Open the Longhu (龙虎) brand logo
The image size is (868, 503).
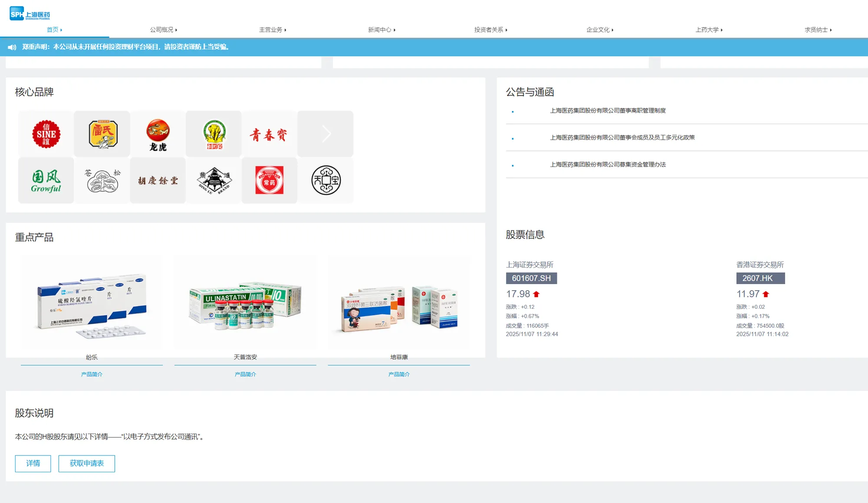158,134
